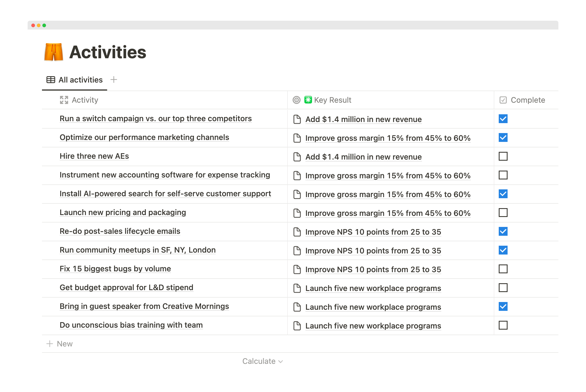The height and width of the screenshot is (392, 586).
Task: Click the table view icon beside All activities
Action: (51, 80)
